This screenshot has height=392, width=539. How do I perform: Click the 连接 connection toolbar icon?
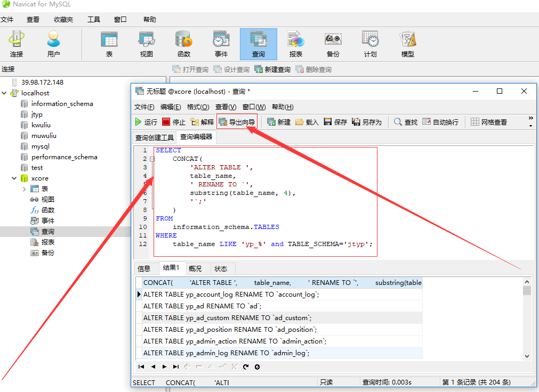[x=17, y=44]
